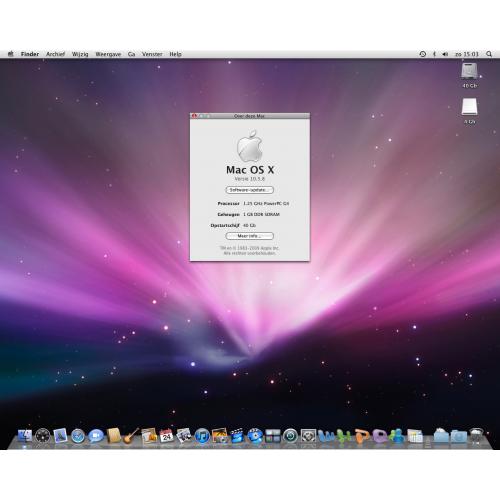Click photo stack icon right of iCal
This screenshot has height=500, width=500.
pyautogui.click(x=184, y=436)
